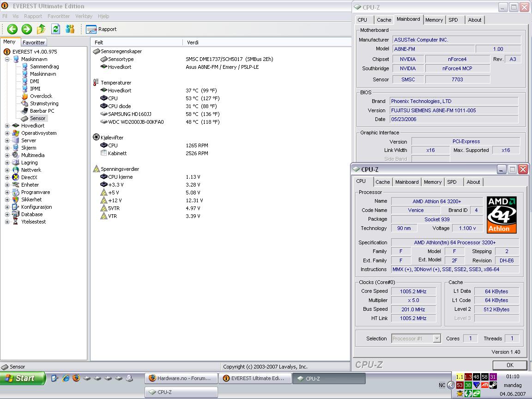The image size is (532, 399).
Task: Open the Bærbar PC laptop item
Action: click(42, 111)
